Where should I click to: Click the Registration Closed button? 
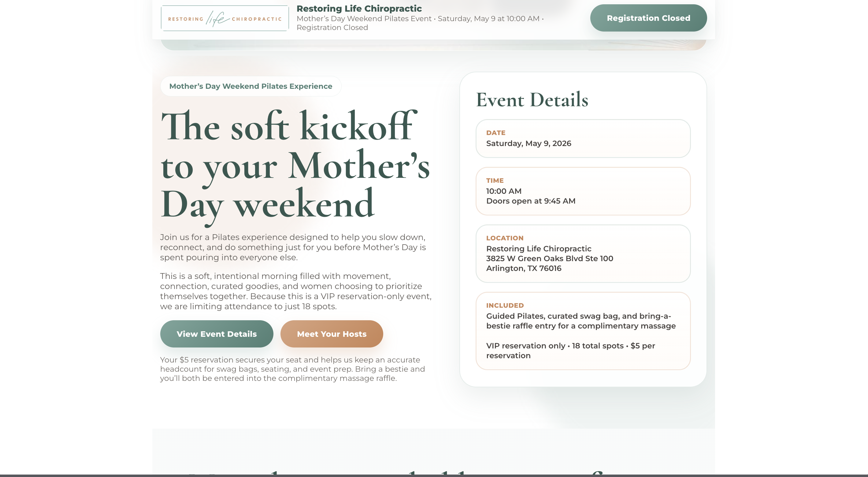click(648, 18)
